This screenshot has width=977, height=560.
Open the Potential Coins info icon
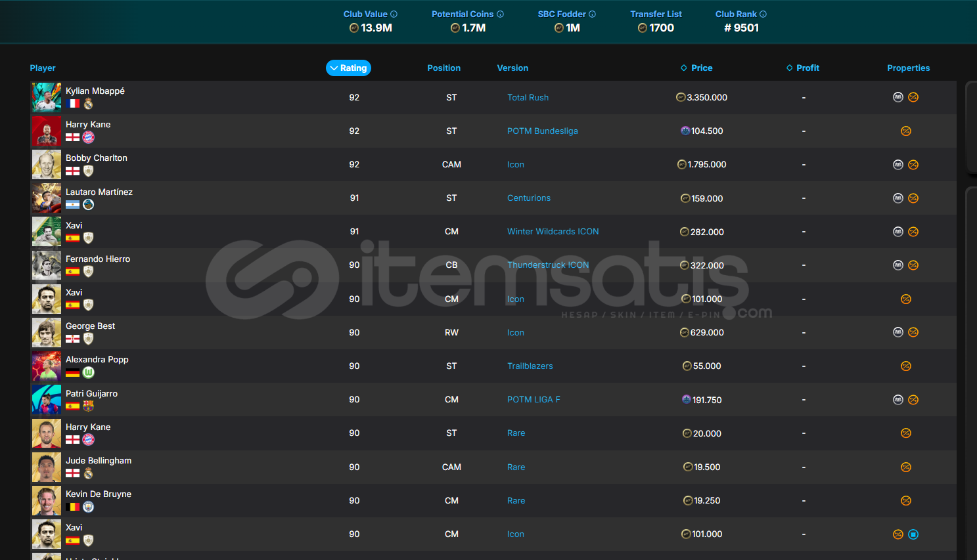(x=500, y=14)
